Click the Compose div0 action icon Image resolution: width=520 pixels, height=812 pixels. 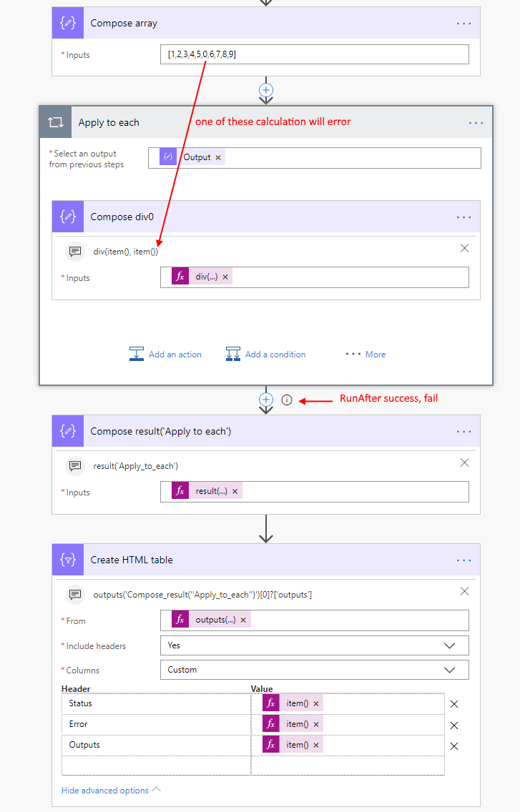pyautogui.click(x=68, y=217)
